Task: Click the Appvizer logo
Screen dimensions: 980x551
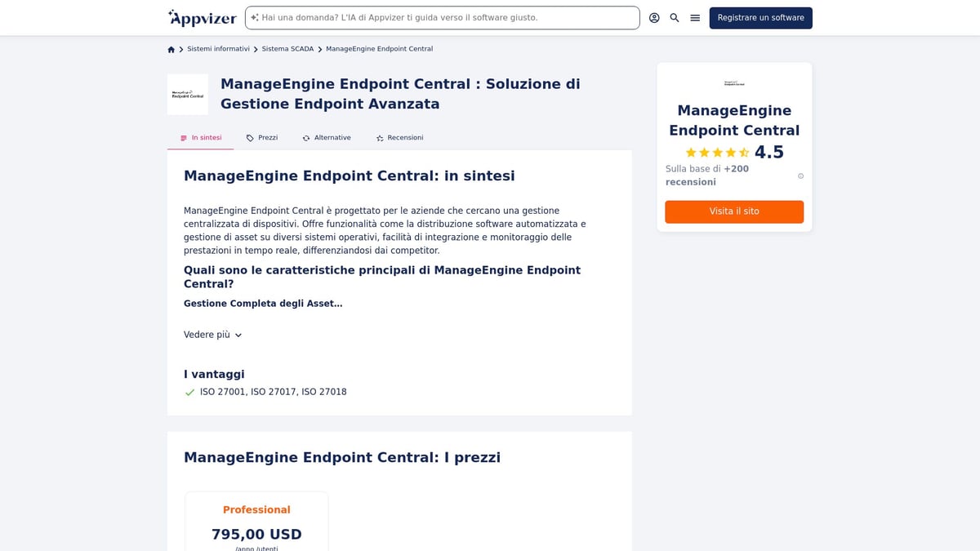Action: (201, 17)
